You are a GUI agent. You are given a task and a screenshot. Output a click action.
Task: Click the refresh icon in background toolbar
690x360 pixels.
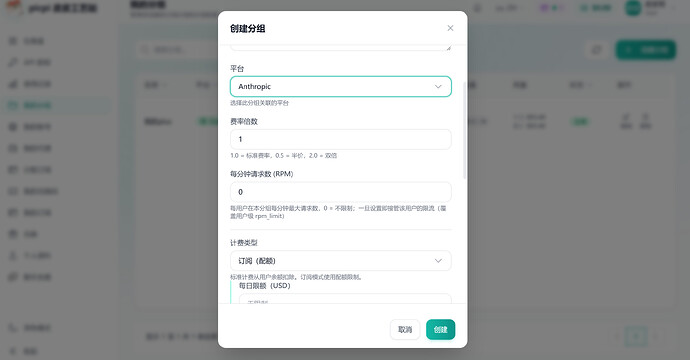597,50
